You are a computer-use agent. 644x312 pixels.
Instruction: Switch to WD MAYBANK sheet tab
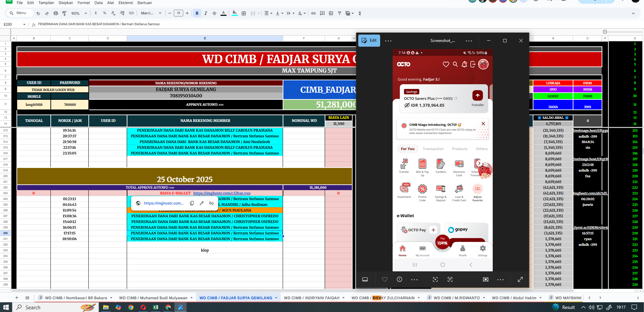tap(568, 298)
